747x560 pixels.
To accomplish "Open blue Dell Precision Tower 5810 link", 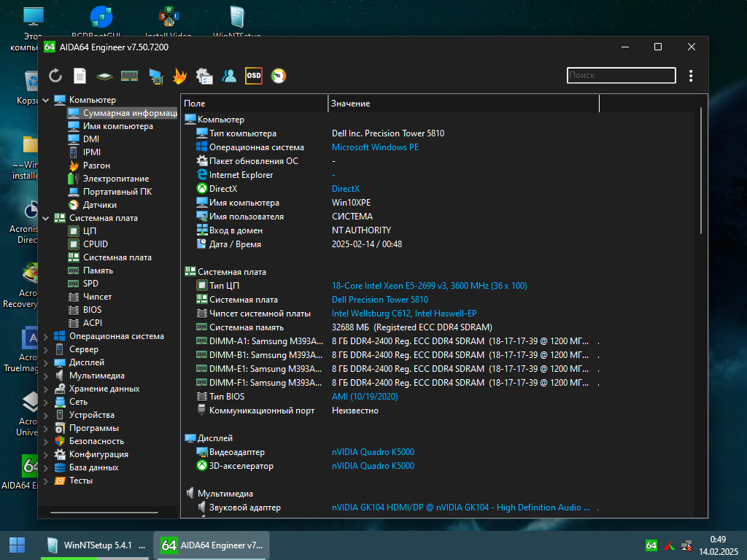I will 379,300.
